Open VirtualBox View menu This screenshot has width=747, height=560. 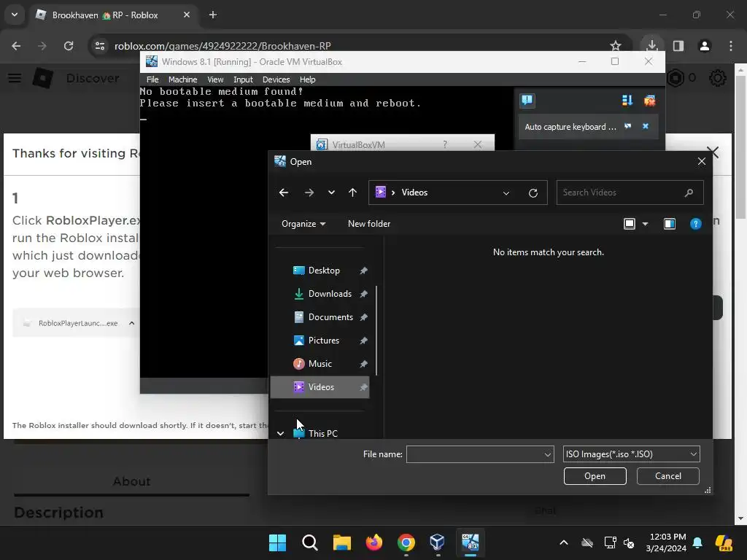point(215,79)
